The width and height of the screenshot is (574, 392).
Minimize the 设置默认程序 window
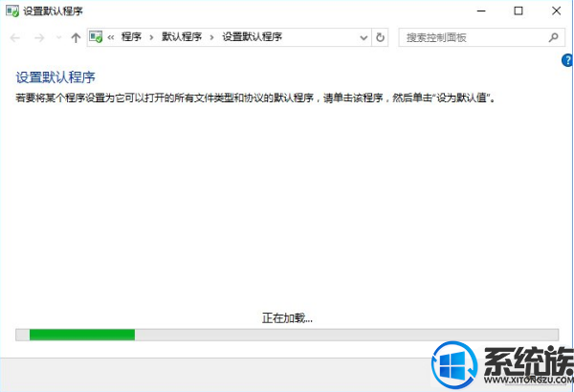pyautogui.click(x=481, y=11)
